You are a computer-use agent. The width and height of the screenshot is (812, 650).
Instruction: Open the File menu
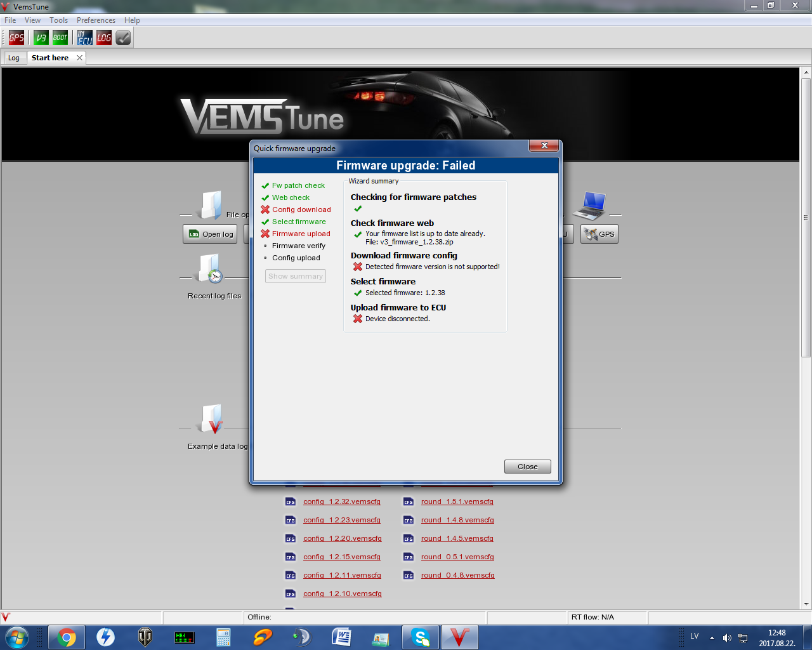pyautogui.click(x=10, y=20)
